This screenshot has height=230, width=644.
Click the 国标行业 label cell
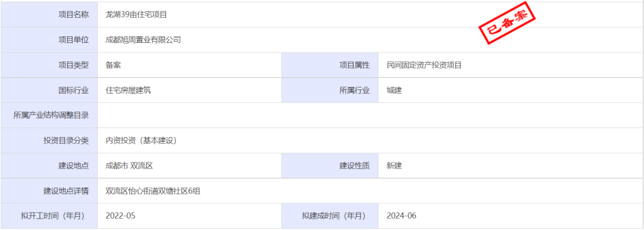[49, 91]
